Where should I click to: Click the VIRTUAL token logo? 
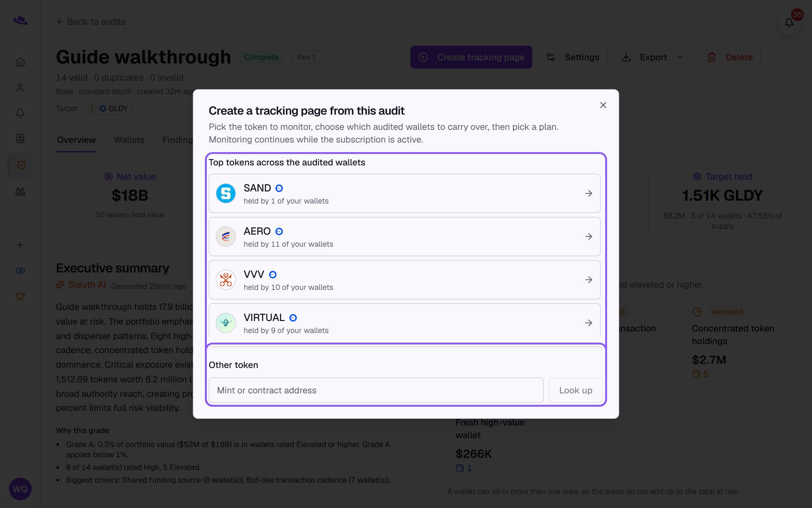[226, 323]
